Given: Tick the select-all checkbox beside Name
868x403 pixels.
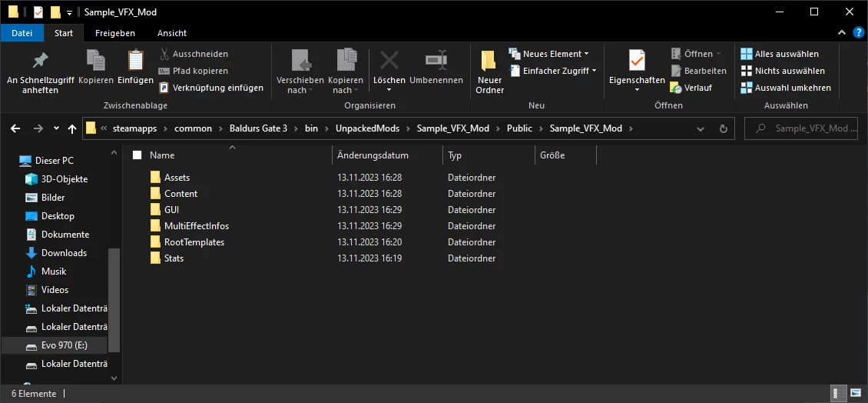Looking at the screenshot, I should 137,155.
